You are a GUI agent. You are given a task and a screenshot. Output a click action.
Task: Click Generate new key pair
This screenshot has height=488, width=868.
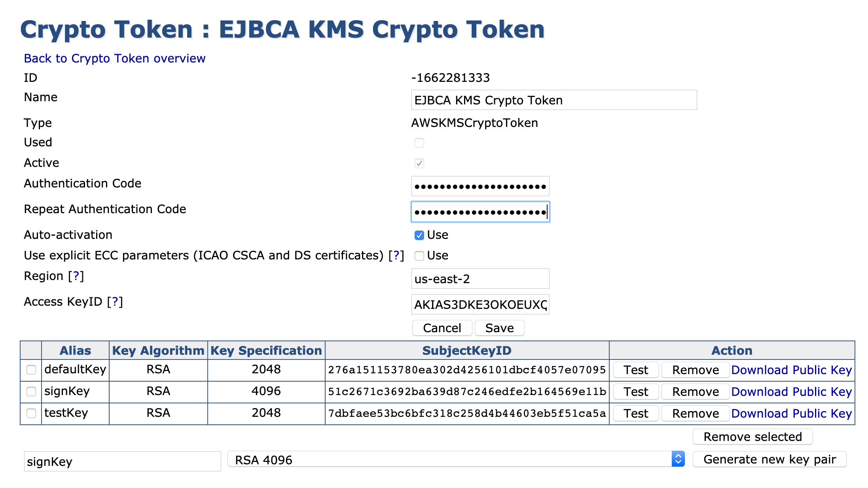[x=769, y=460]
